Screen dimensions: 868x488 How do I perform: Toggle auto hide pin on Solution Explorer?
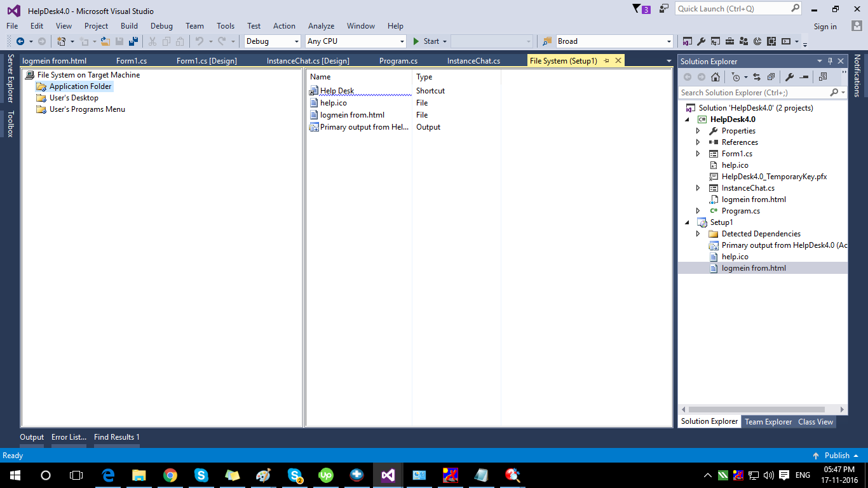click(830, 62)
